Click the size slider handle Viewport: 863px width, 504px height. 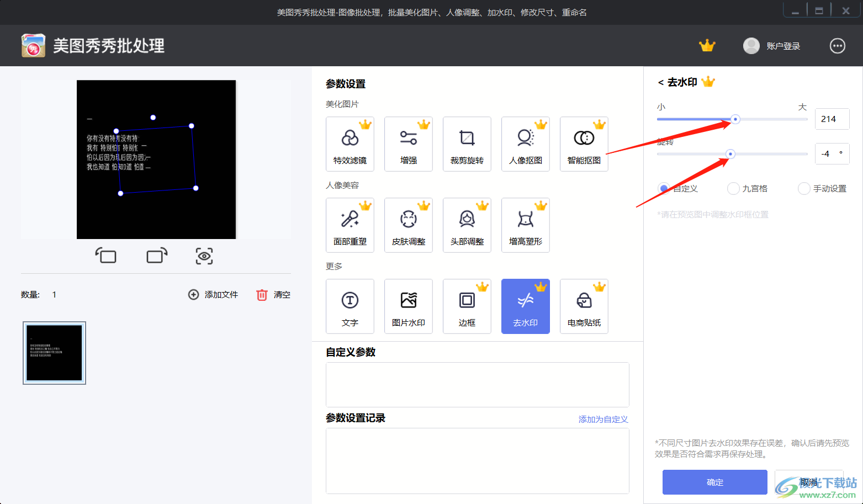tap(735, 119)
